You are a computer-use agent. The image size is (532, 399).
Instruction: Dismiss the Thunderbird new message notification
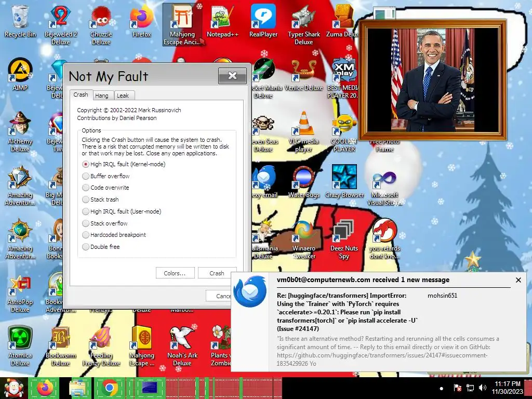coord(518,280)
